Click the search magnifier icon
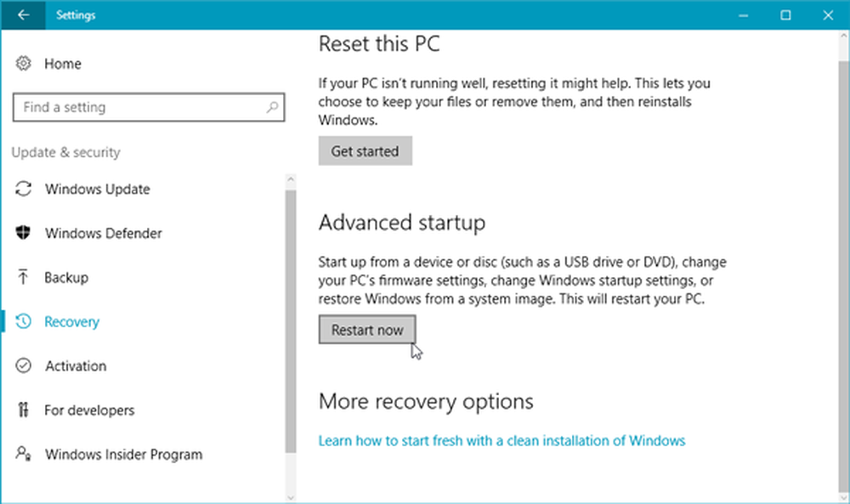This screenshot has height=504, width=850. click(272, 107)
